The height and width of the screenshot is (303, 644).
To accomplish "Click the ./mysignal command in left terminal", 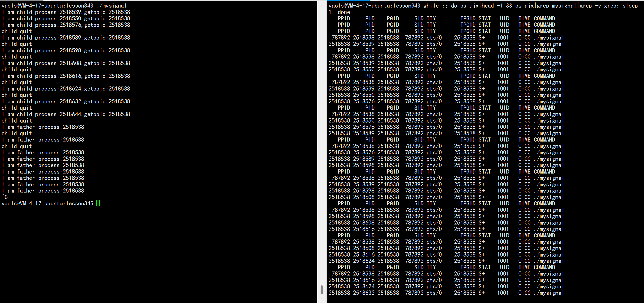I will click(x=111, y=6).
